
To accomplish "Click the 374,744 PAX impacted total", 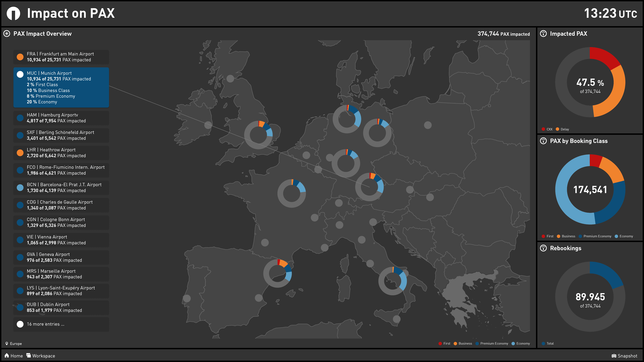I will (503, 34).
